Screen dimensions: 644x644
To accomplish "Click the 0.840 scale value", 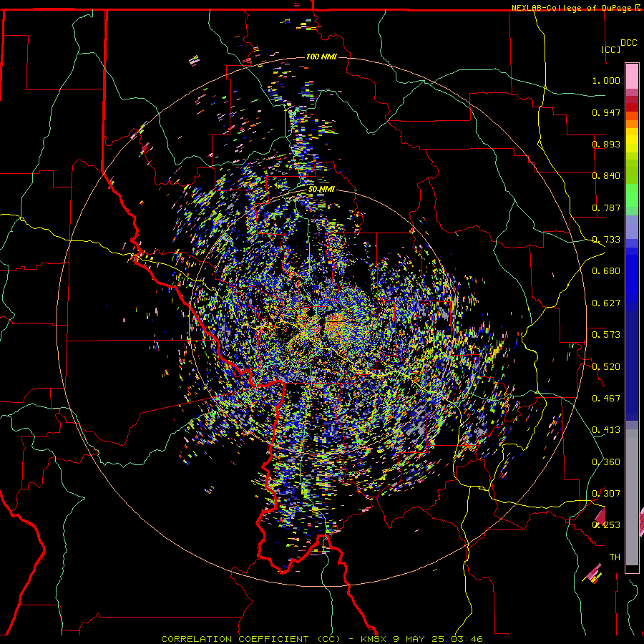I will tap(606, 176).
